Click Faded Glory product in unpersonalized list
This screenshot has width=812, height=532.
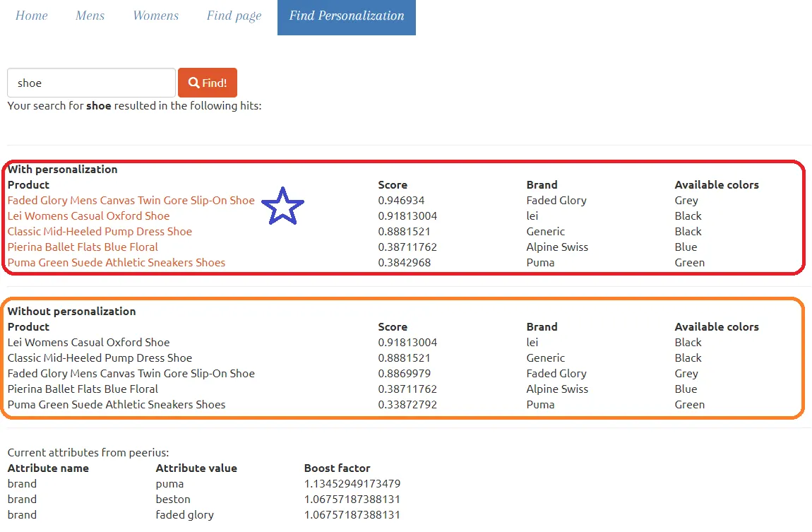(131, 374)
